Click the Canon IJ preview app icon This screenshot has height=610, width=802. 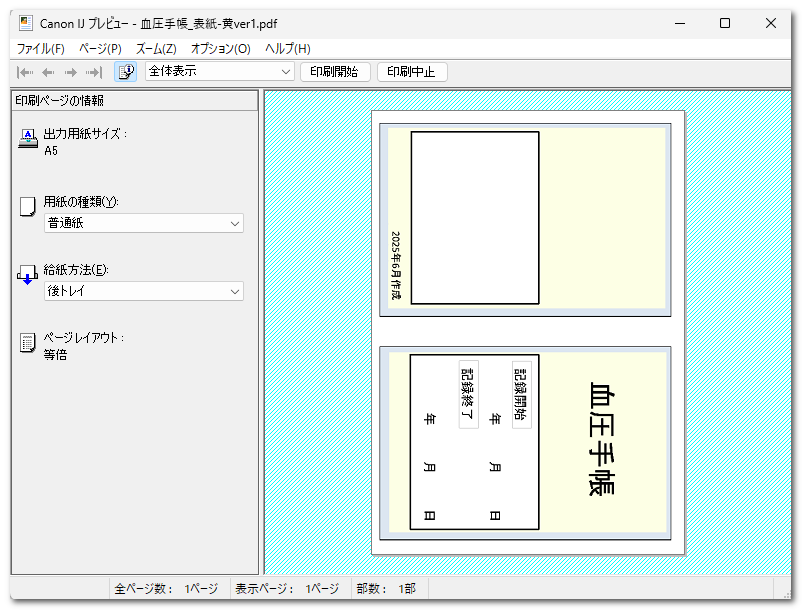pyautogui.click(x=26, y=24)
